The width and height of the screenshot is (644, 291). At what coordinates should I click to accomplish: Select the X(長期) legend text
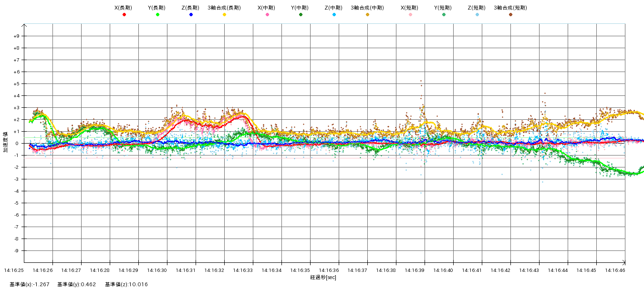click(x=124, y=8)
